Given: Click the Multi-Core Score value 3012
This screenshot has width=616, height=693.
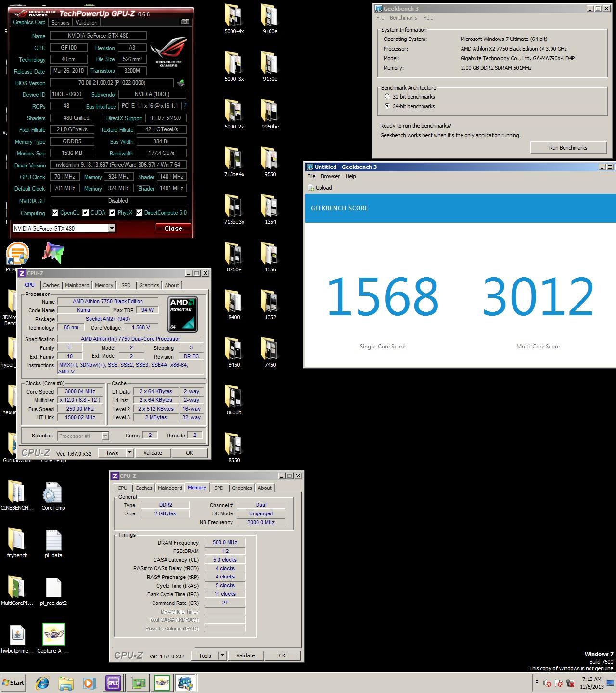Looking at the screenshot, I should click(x=538, y=296).
